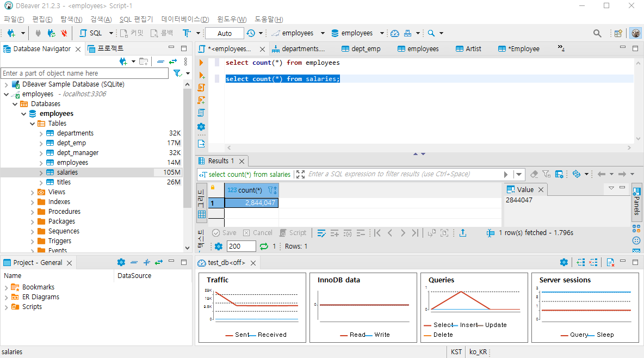Execute SQL statement with the orange arrow

click(201, 63)
